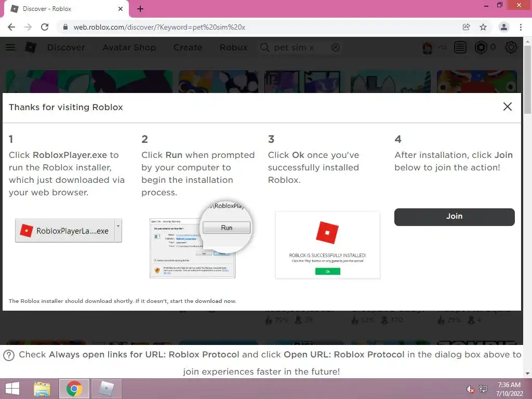Click the Roblox successfully installed illustration
Viewport: 532px width, 399px height.
(328, 245)
